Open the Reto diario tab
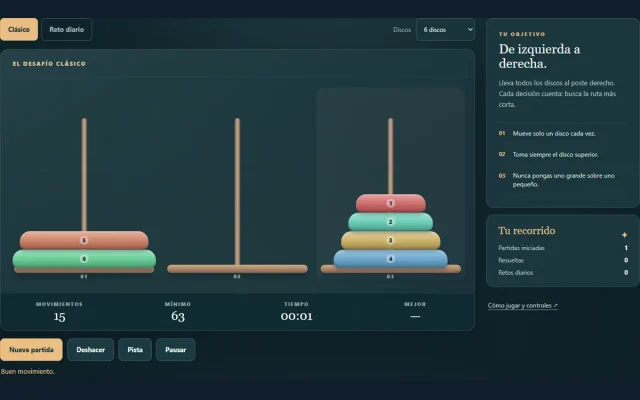 click(67, 29)
